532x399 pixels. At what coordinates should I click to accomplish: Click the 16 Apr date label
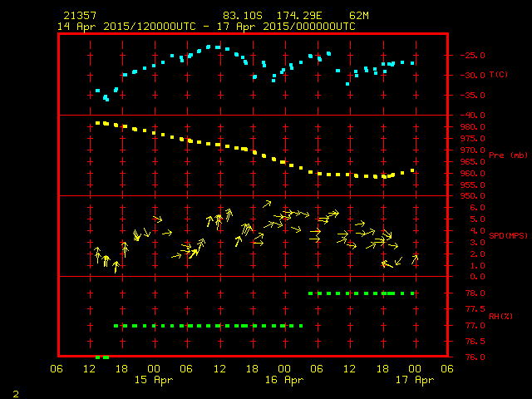coord(284,380)
